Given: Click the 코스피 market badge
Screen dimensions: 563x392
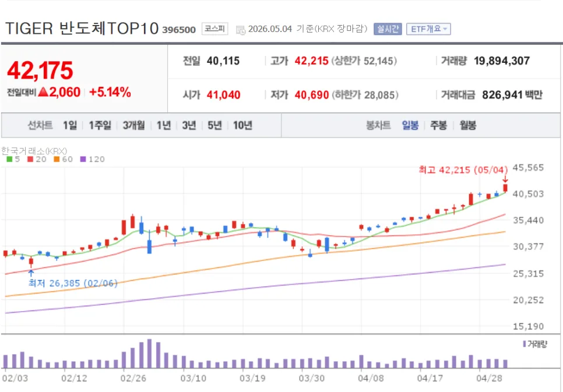Looking at the screenshot, I should click(x=214, y=29).
